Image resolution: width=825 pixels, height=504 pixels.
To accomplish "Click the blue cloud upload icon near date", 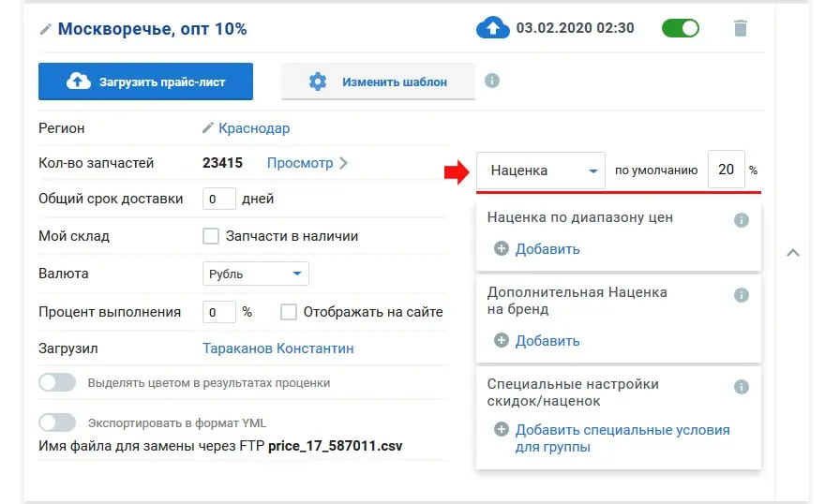I will pyautogui.click(x=492, y=28).
